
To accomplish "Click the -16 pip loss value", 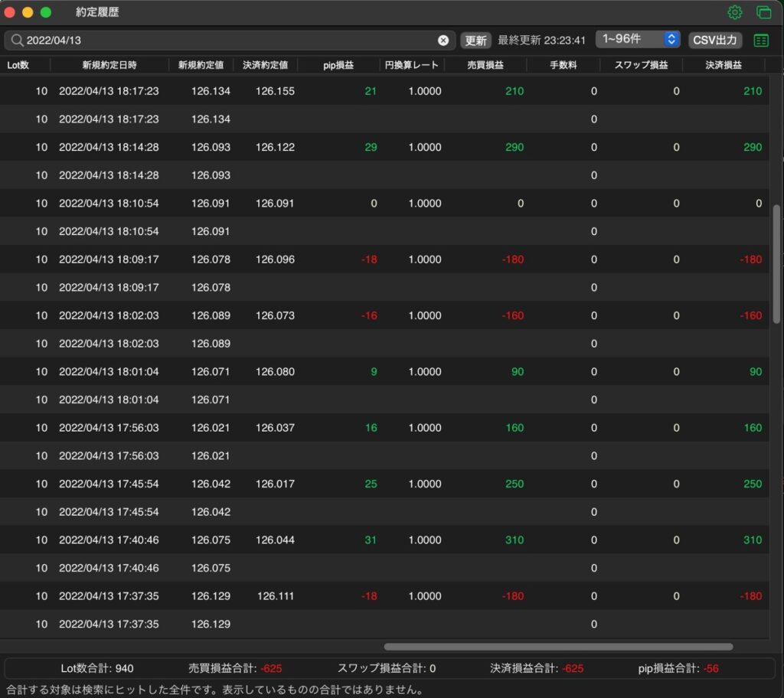I will tap(369, 315).
